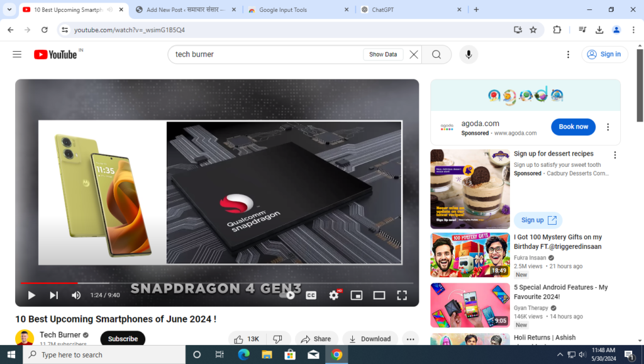Start voice search with microphone icon
This screenshot has height=364, width=644.
click(468, 54)
